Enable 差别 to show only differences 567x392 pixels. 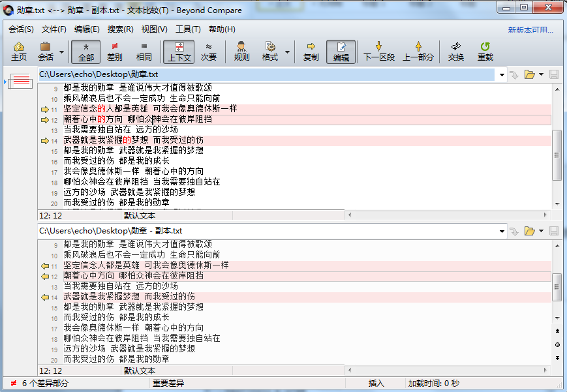pyautogui.click(x=114, y=51)
